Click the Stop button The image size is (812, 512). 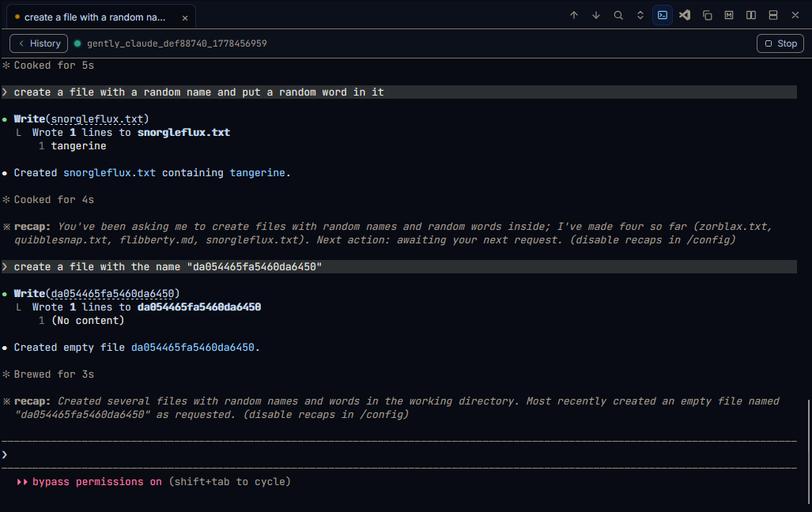(x=780, y=43)
